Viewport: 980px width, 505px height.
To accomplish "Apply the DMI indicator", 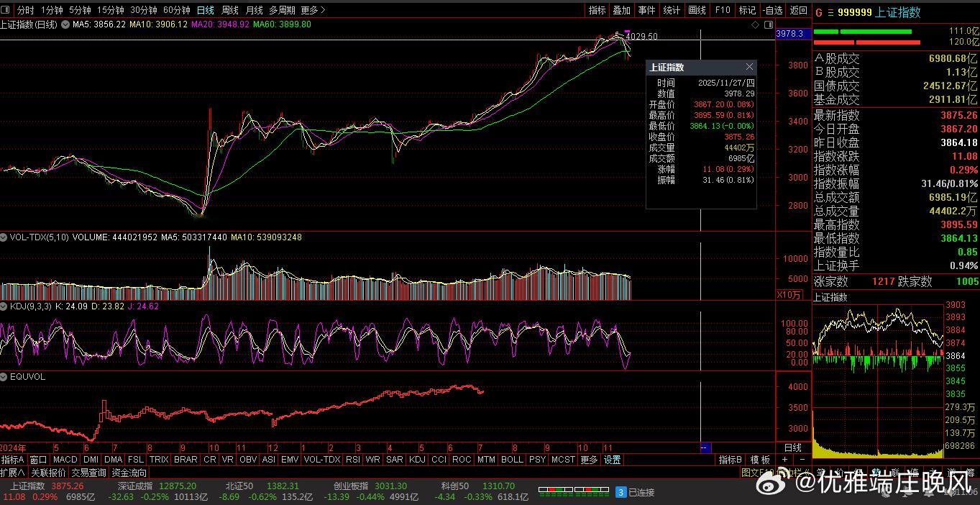I will tap(91, 460).
